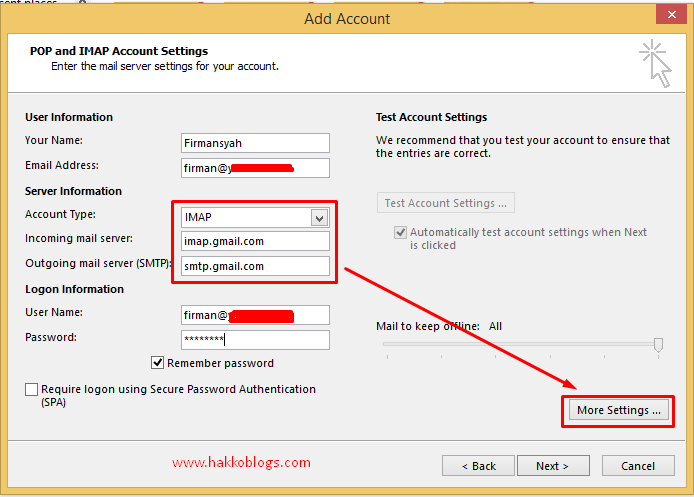694x497 pixels.
Task: Focus the Email Address field
Action: point(255,168)
